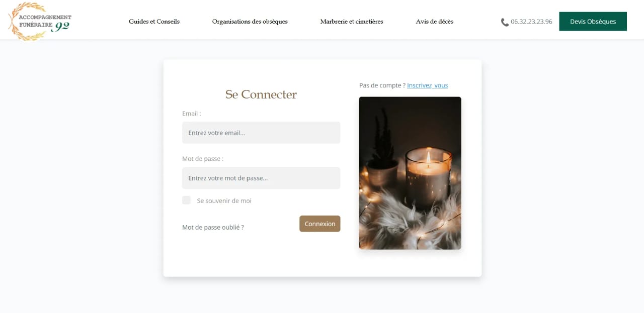
Task: Click the phone handset icon
Action: tap(505, 22)
